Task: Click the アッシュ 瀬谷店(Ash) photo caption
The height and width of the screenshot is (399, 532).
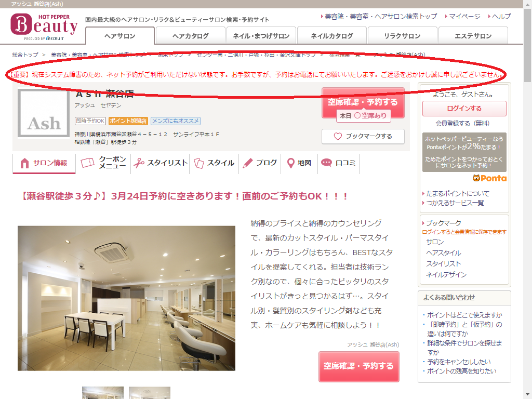Action: [x=373, y=345]
